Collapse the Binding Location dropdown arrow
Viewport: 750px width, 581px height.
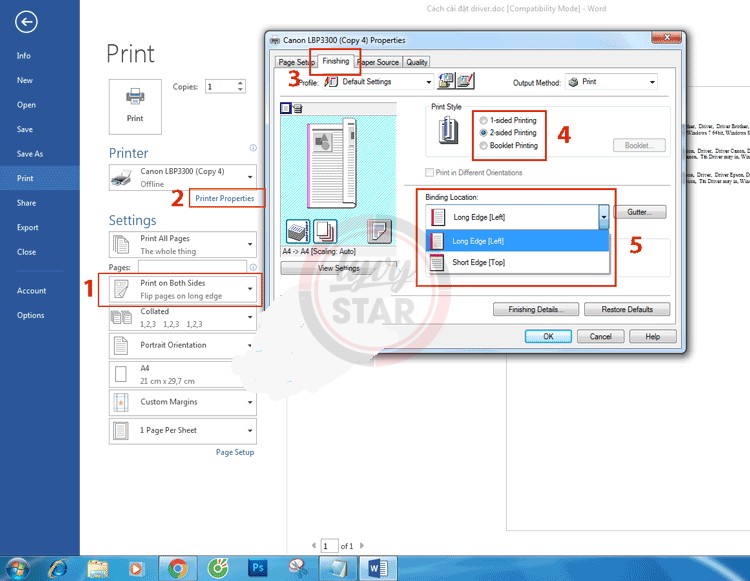[604, 217]
